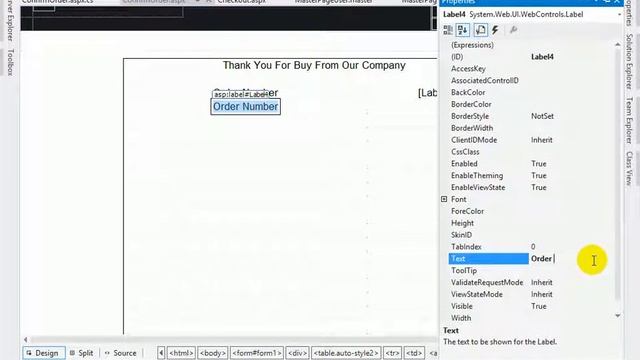Click the asp:label#Label4 smart tag
The height and width of the screenshot is (360, 640).
[x=241, y=94]
